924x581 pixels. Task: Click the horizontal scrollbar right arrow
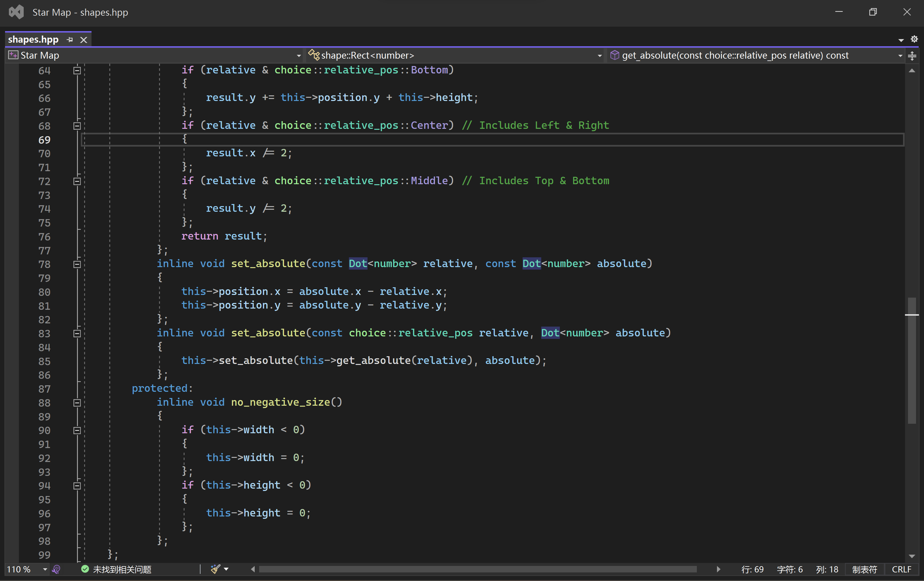(718, 569)
